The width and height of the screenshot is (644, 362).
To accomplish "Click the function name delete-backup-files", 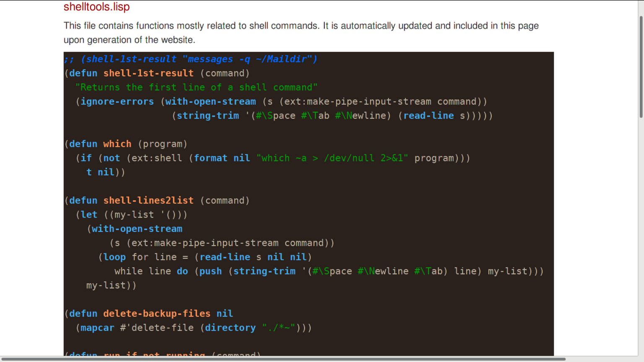I will (x=157, y=314).
